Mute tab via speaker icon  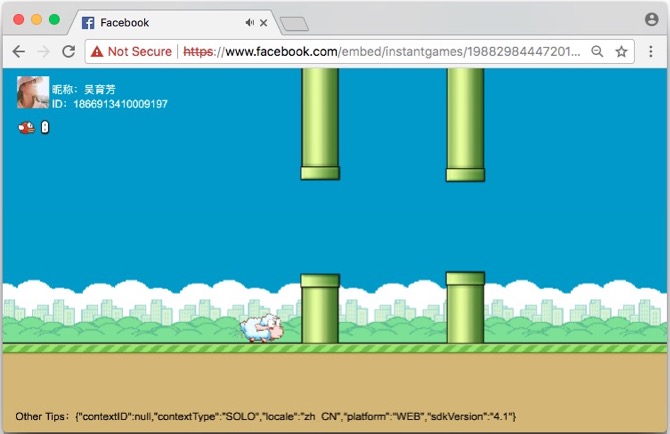coord(250,23)
